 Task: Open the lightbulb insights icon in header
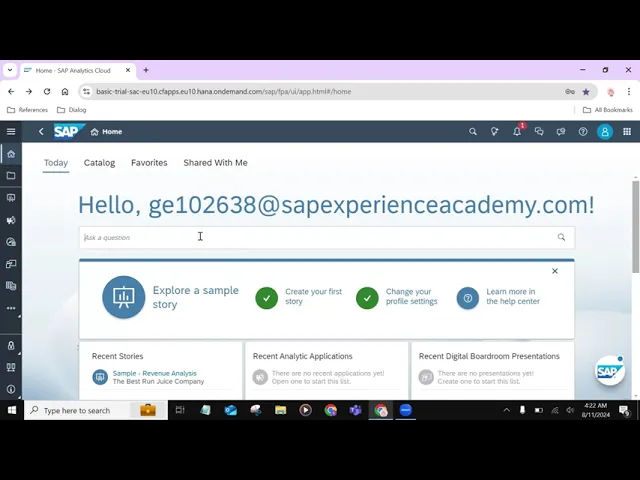[495, 131]
